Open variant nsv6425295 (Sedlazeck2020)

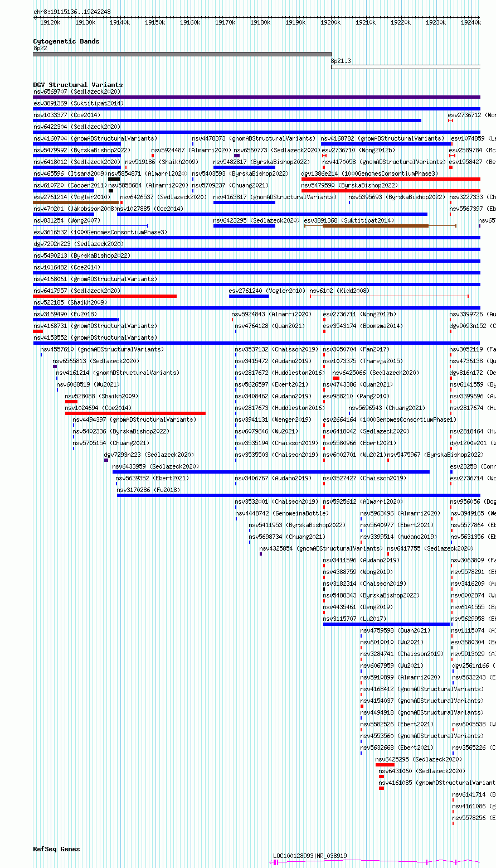(x=419, y=759)
